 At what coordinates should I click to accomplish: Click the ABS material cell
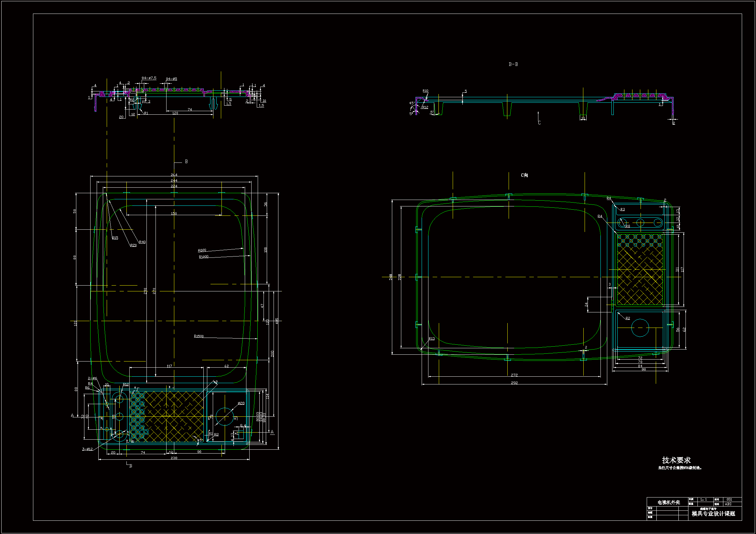[x=728, y=504]
